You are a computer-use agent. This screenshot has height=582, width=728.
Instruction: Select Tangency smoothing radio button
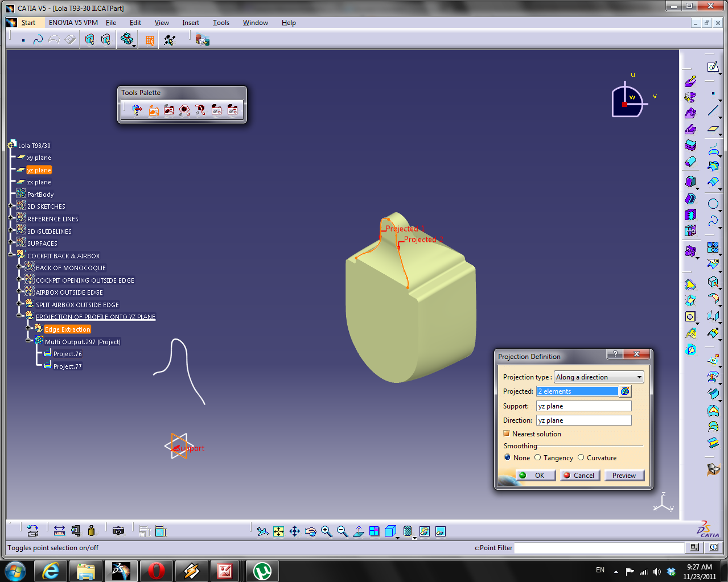coord(537,457)
